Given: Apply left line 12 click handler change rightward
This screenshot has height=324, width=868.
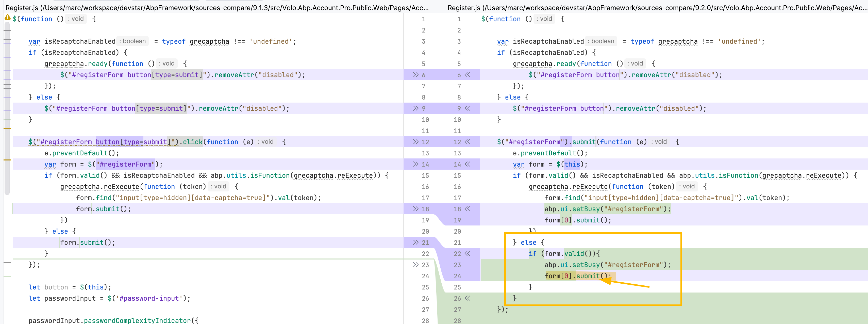Looking at the screenshot, I should point(415,142).
